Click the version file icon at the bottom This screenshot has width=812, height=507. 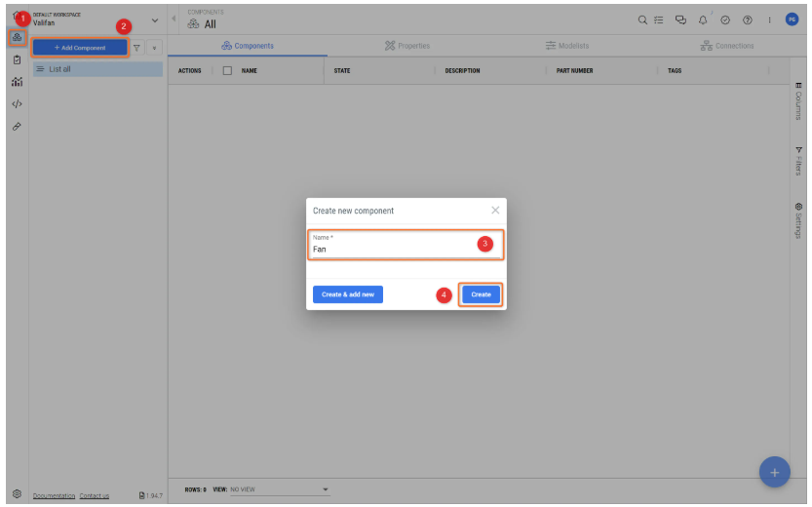click(x=142, y=495)
